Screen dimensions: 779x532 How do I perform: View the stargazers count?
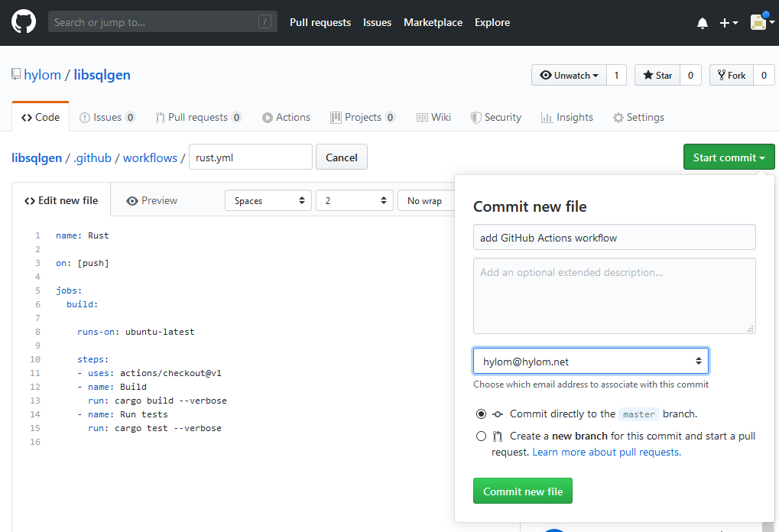(690, 75)
